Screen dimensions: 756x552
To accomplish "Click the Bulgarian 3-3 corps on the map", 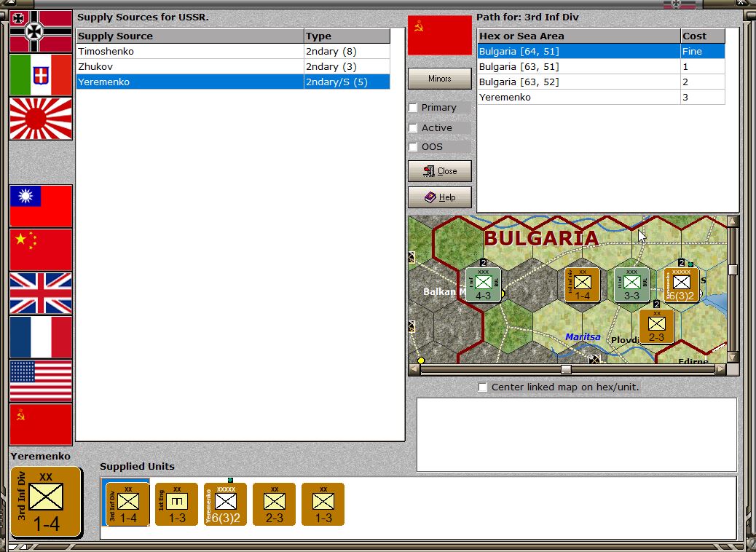I will [x=631, y=285].
